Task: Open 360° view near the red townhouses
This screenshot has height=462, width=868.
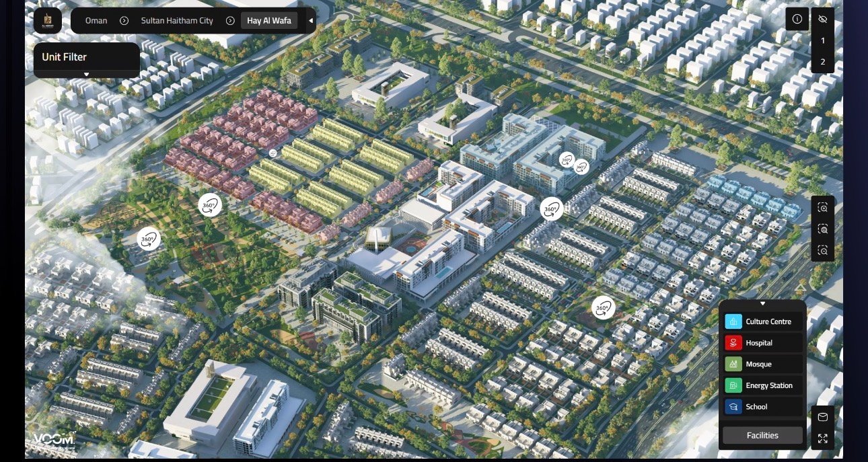Action: point(209,204)
